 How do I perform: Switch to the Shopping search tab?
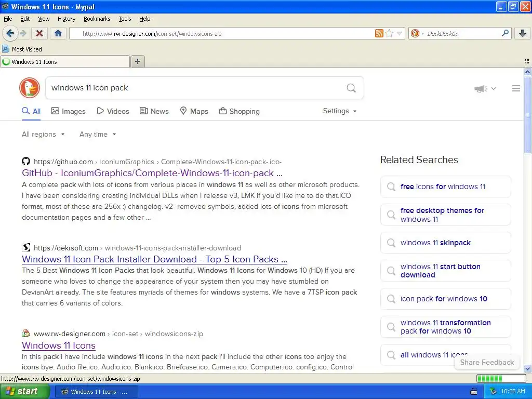pos(239,111)
